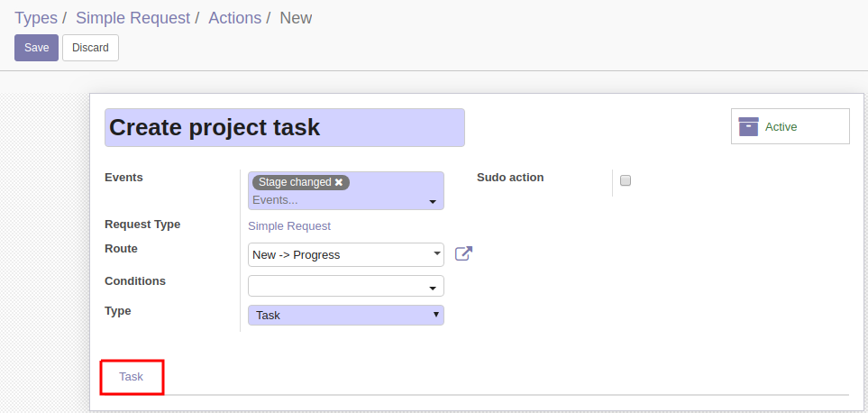Screen dimensions: 868x413
Task: Go back to Actions breadcrumb
Action: (234, 18)
